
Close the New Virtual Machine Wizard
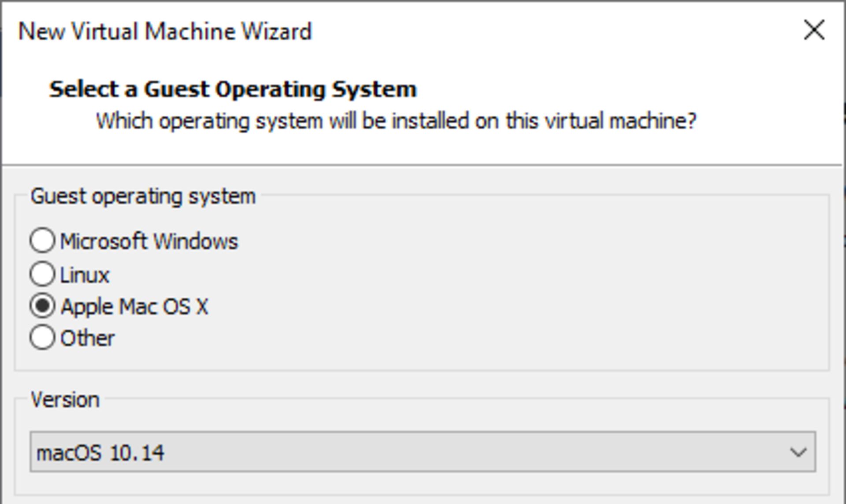click(814, 30)
